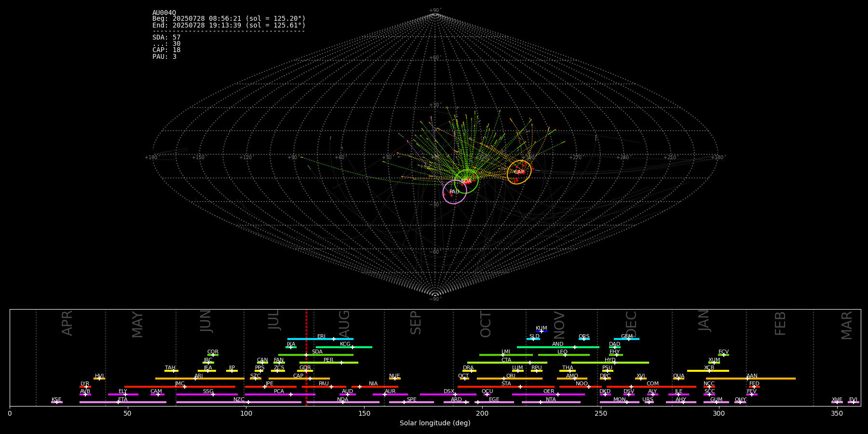The width and height of the screenshot is (868, 434).
Task: Click the EVI shower label in timeline
Action: coord(853,400)
